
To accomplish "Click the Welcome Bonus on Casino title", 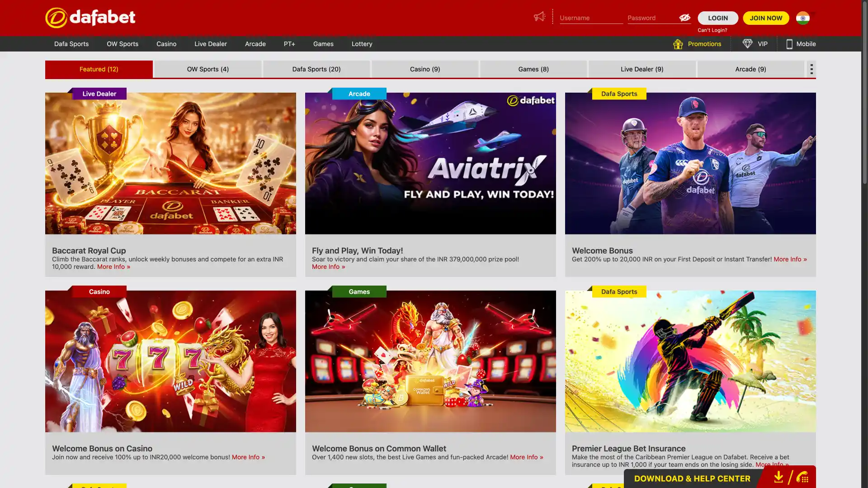I will point(102,449).
